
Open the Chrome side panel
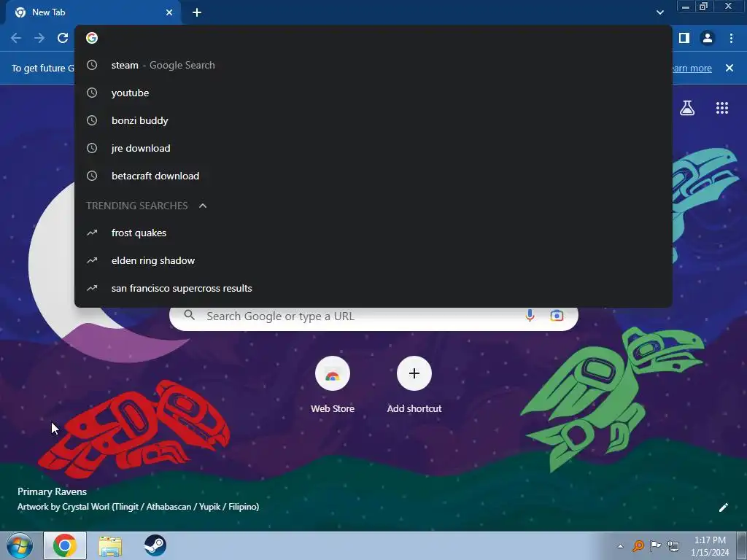(684, 38)
